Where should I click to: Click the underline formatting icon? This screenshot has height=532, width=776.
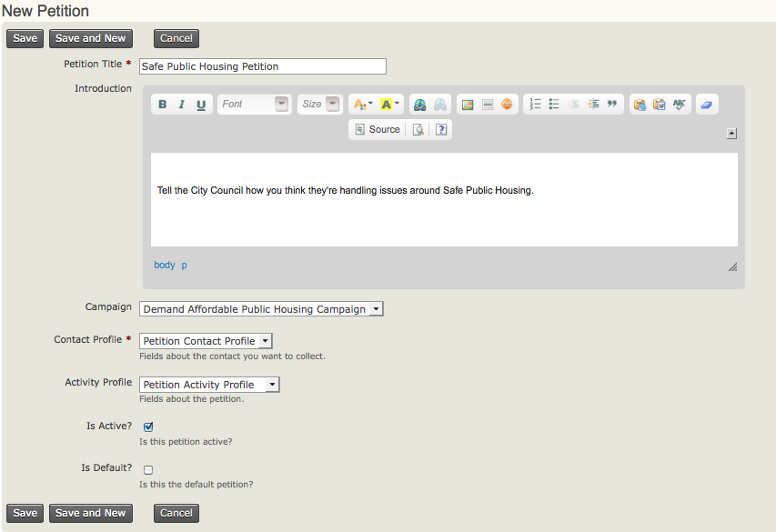tap(201, 105)
